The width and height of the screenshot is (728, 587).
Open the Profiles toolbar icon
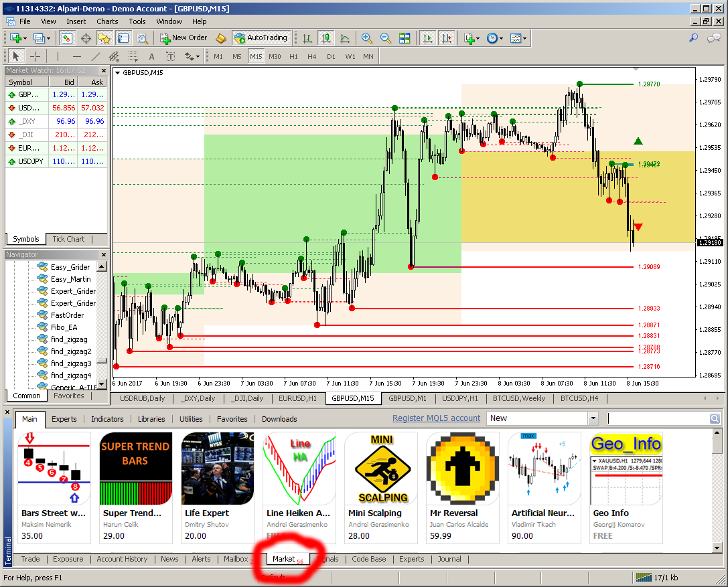click(39, 38)
